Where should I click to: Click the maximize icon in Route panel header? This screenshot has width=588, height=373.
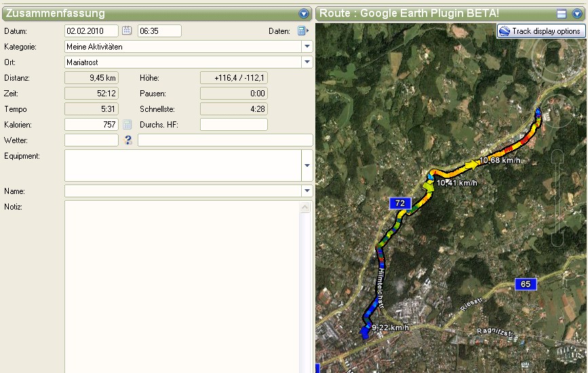pyautogui.click(x=562, y=14)
